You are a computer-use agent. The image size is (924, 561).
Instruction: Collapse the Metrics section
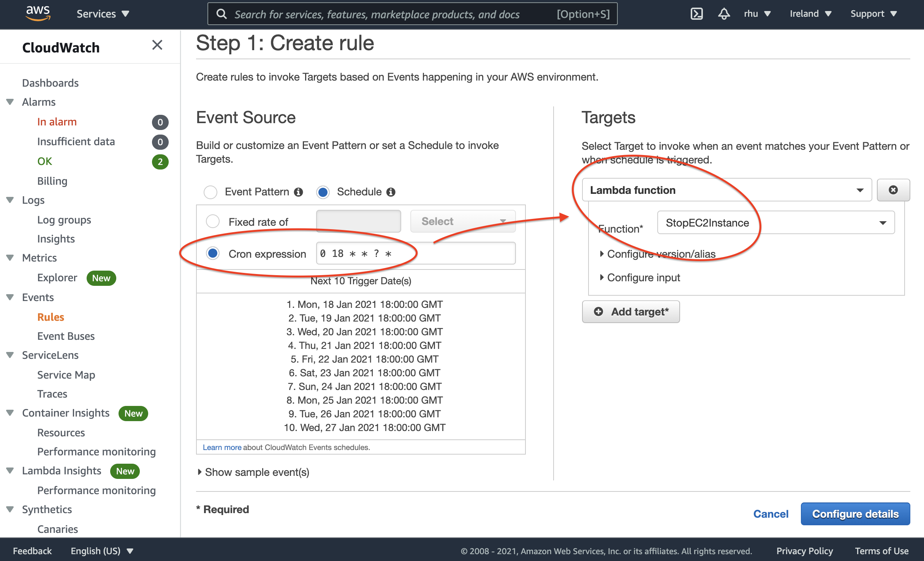point(10,258)
